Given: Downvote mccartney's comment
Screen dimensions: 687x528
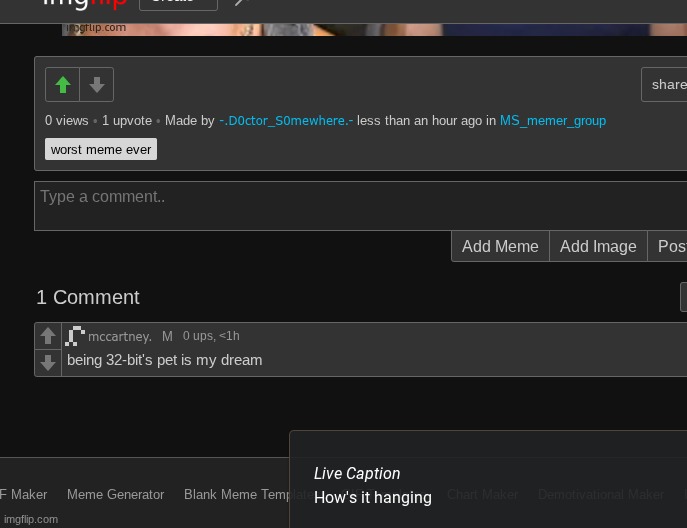Looking at the screenshot, I should coord(48,362).
